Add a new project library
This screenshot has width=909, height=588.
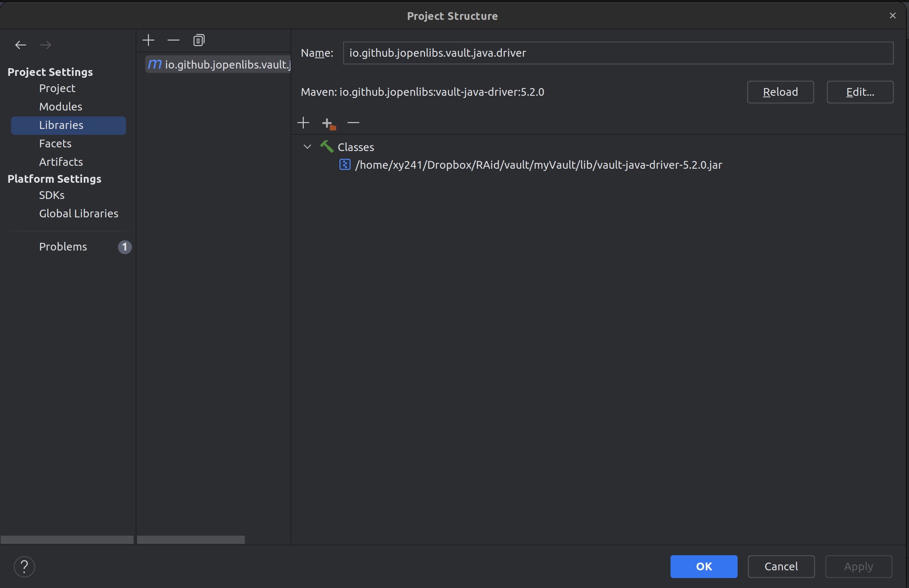tap(148, 40)
